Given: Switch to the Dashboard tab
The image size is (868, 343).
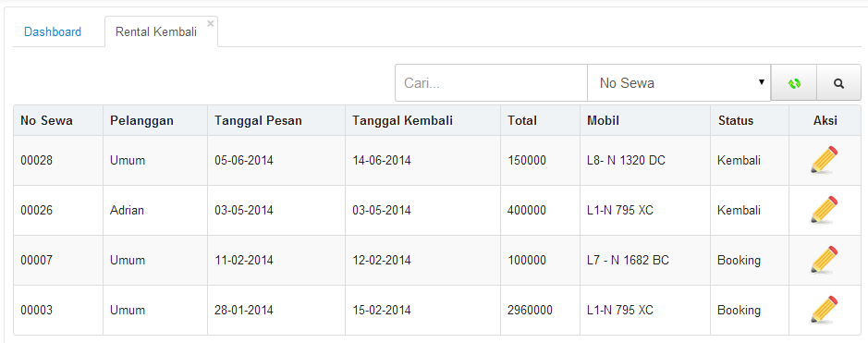Looking at the screenshot, I should 53,32.
